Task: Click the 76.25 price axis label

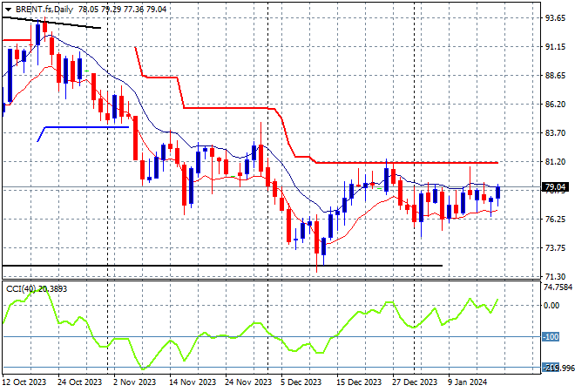Action: click(555, 220)
